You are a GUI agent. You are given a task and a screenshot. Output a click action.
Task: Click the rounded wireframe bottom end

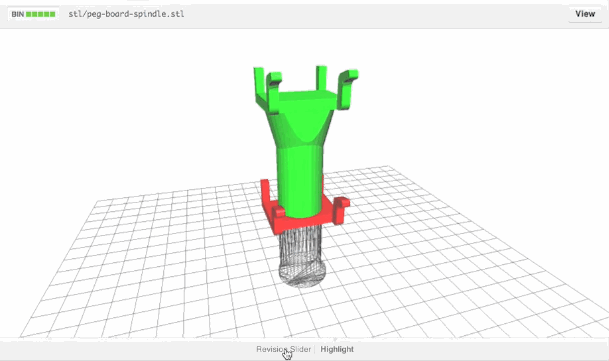[302, 274]
